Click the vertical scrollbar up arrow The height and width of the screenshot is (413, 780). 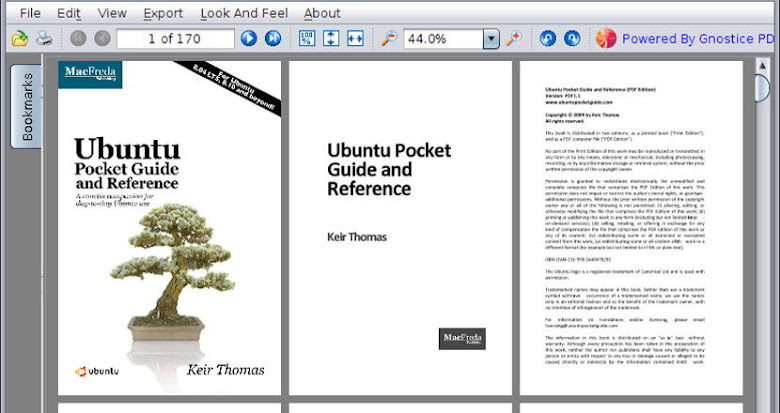tap(762, 66)
